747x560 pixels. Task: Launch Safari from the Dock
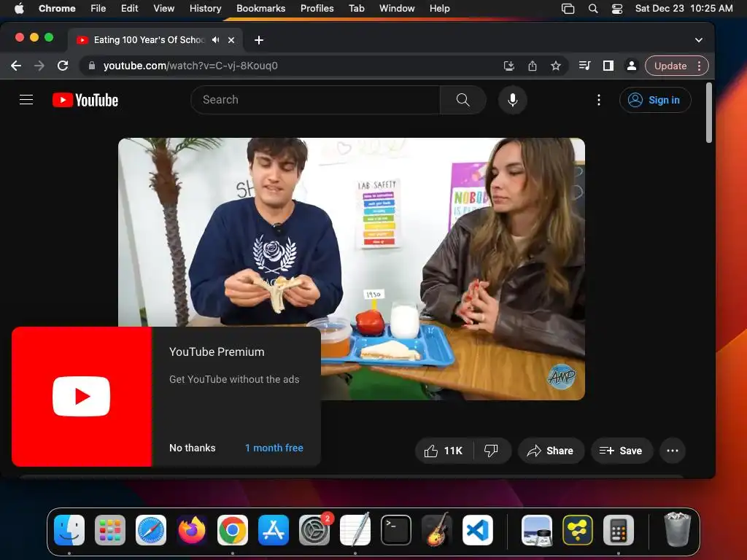(x=151, y=530)
